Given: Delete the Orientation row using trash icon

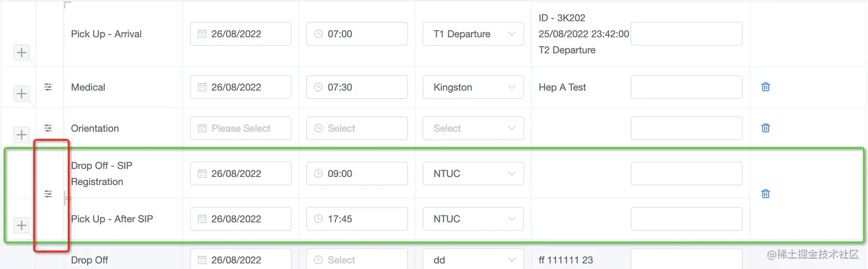Looking at the screenshot, I should coord(765,128).
